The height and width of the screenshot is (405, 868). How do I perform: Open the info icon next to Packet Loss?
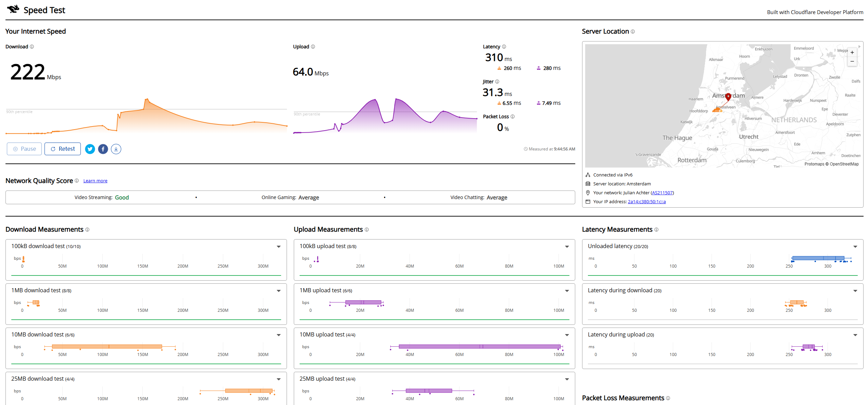(513, 116)
